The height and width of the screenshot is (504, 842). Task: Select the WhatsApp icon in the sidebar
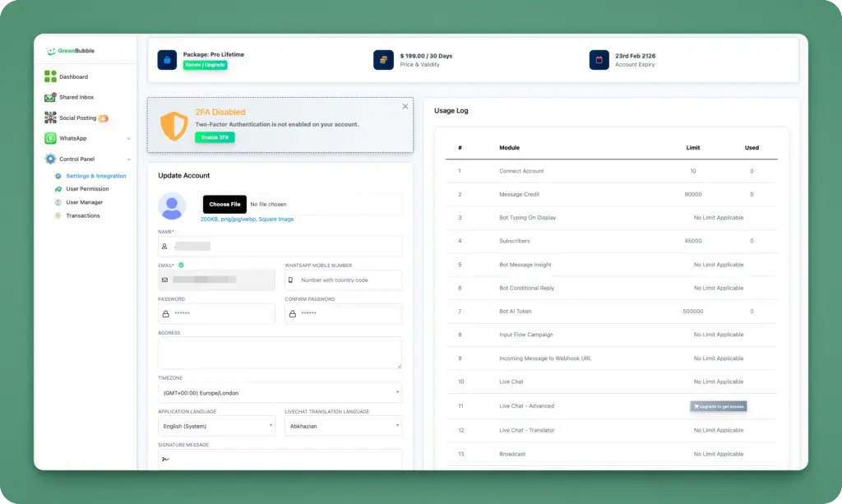(50, 138)
